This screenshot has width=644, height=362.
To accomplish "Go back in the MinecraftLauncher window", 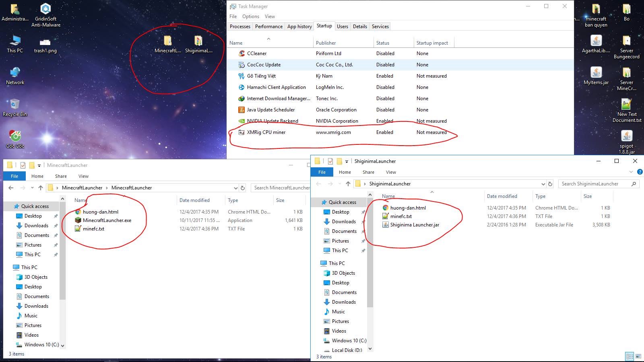I will point(11,188).
